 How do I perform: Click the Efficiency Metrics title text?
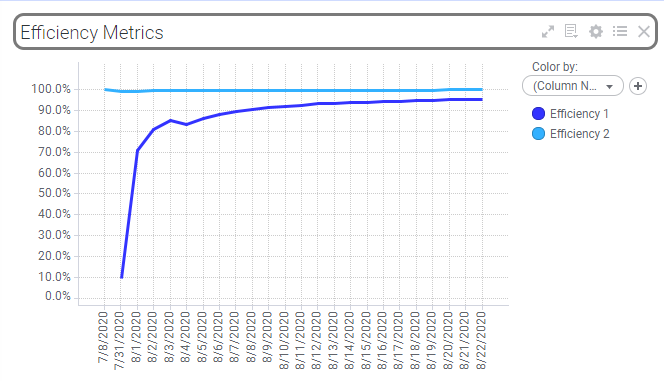[x=92, y=33]
